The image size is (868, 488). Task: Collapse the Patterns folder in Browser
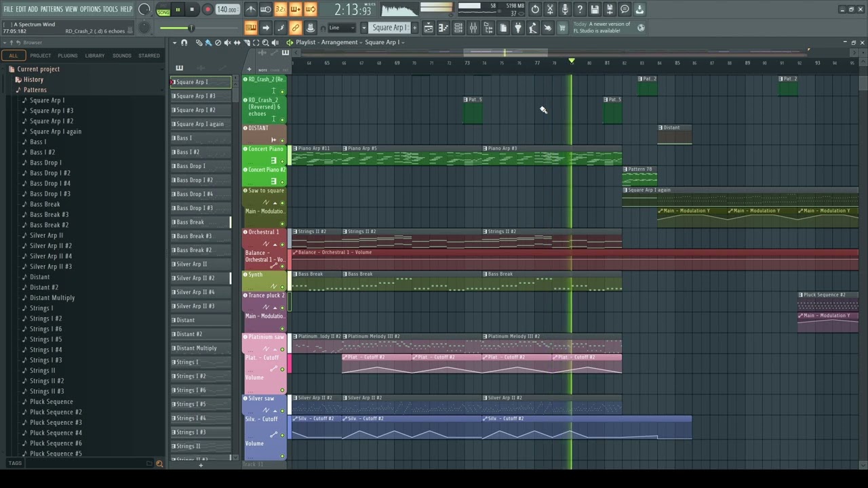pos(34,89)
